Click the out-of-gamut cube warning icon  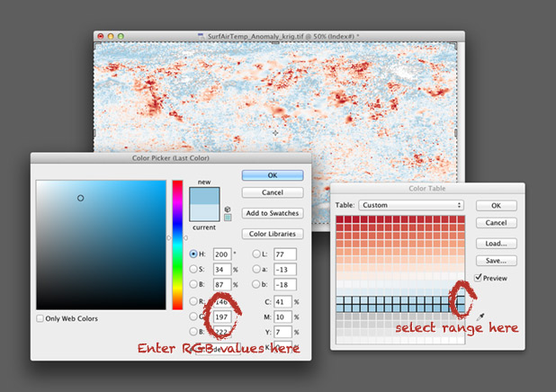click(x=228, y=209)
